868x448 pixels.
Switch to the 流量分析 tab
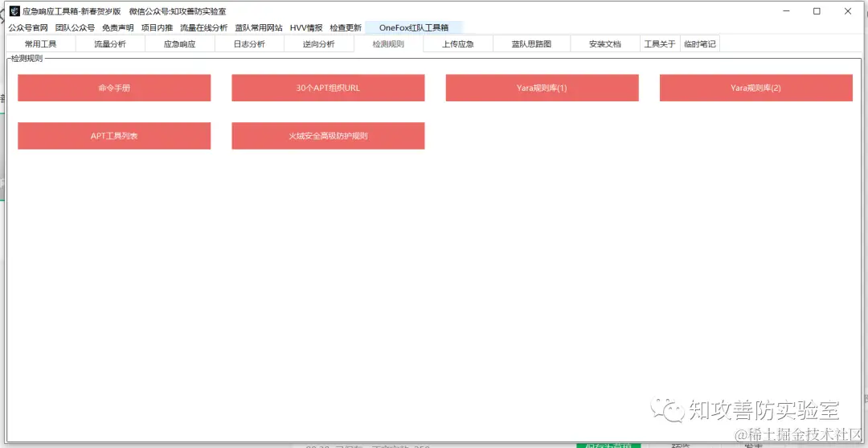click(110, 44)
